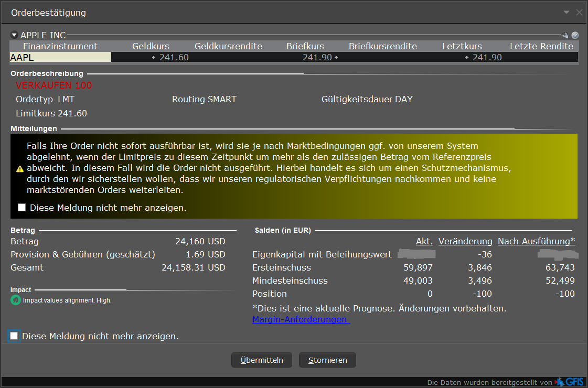Click the Gesamt value 24,158.31 USD
Viewport: 588px width, 388px height.
click(194, 267)
